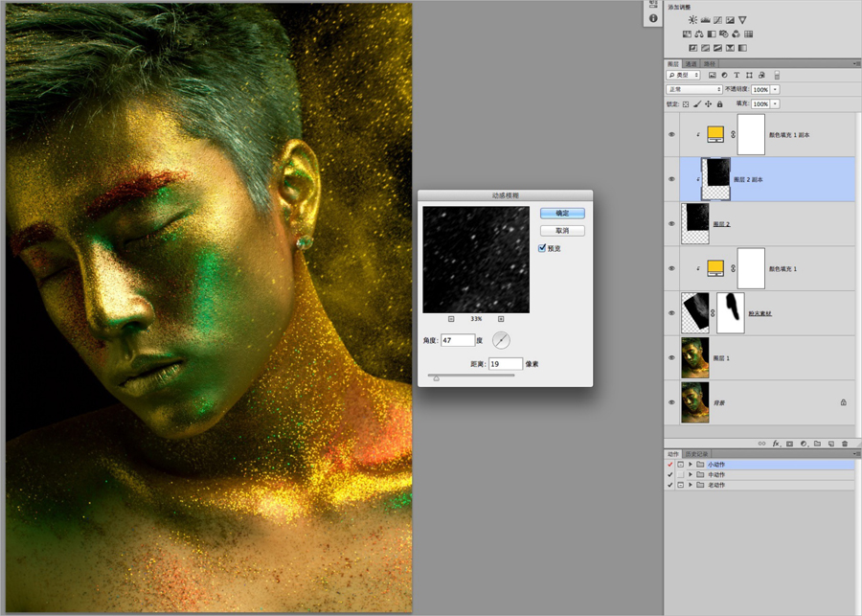
Task: Open the fill slider dropdown arrow
Action: (x=776, y=104)
